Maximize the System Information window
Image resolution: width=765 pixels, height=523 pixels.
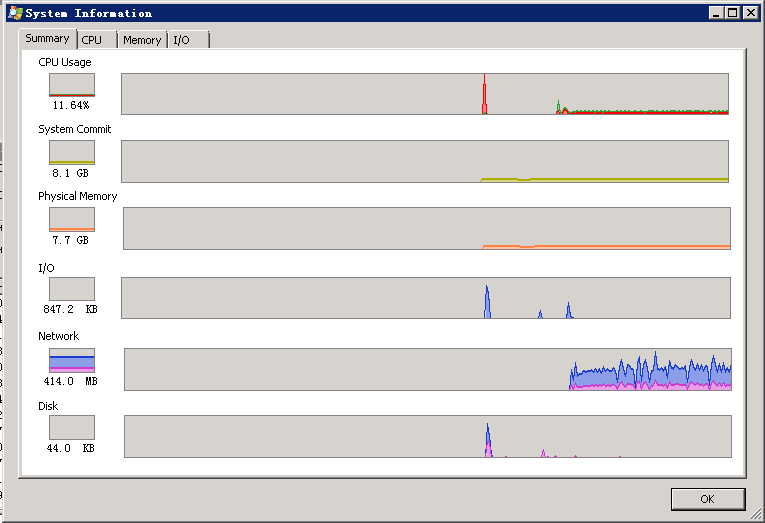[733, 13]
